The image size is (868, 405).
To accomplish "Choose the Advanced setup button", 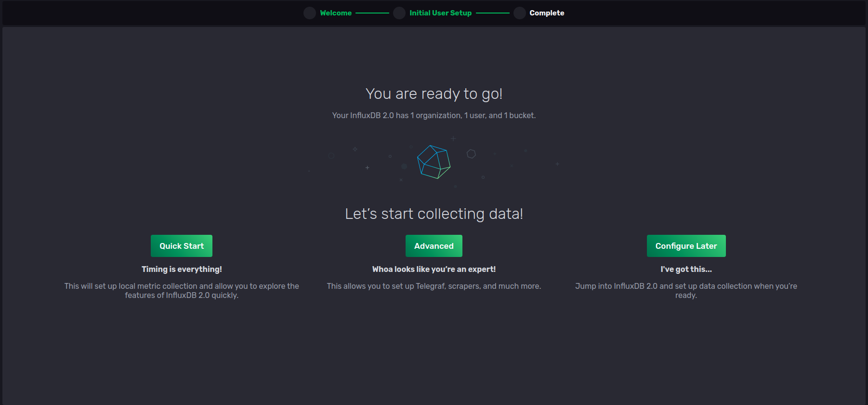I will coord(434,246).
